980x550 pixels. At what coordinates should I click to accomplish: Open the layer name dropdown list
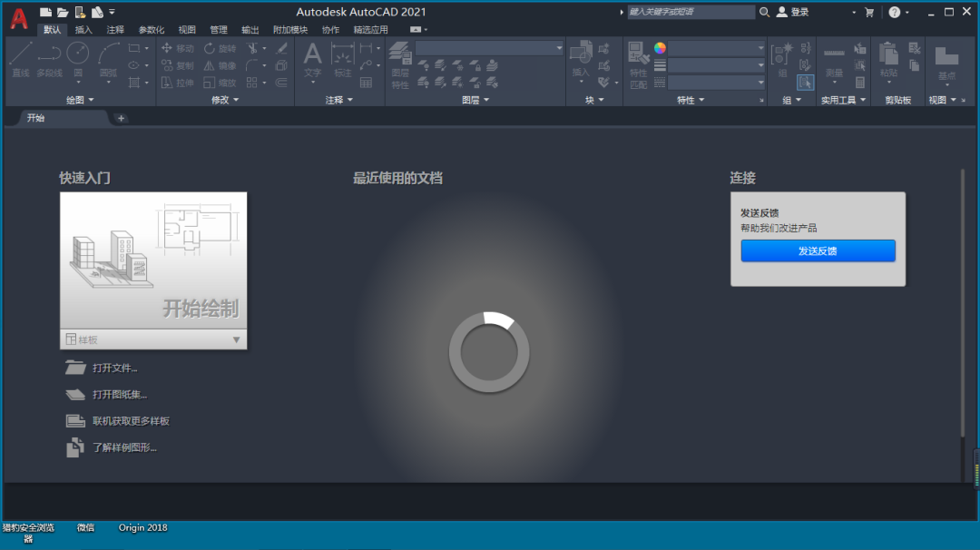489,48
